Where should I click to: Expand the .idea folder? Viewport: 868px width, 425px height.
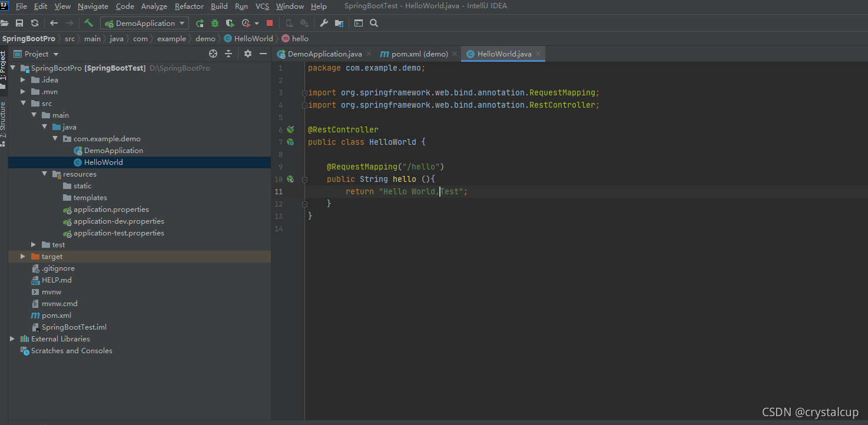24,79
